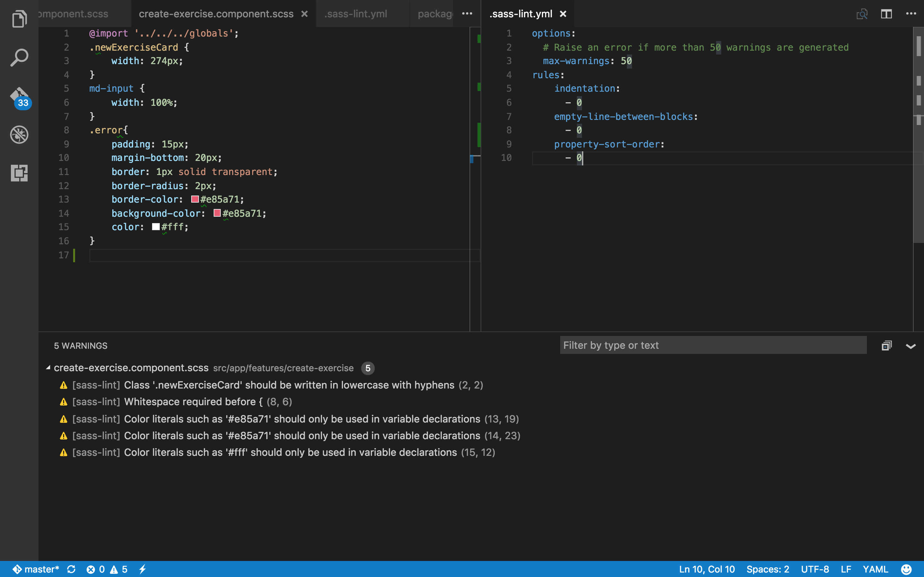Switch to the inactive .sass-lint.yml tab on the left
The width and height of the screenshot is (924, 577).
356,14
